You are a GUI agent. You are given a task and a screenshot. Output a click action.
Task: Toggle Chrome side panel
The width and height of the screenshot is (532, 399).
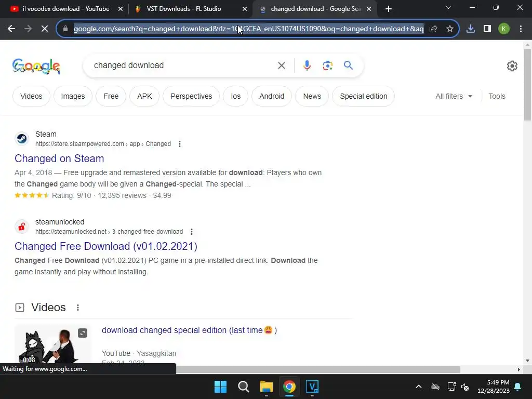click(x=487, y=29)
